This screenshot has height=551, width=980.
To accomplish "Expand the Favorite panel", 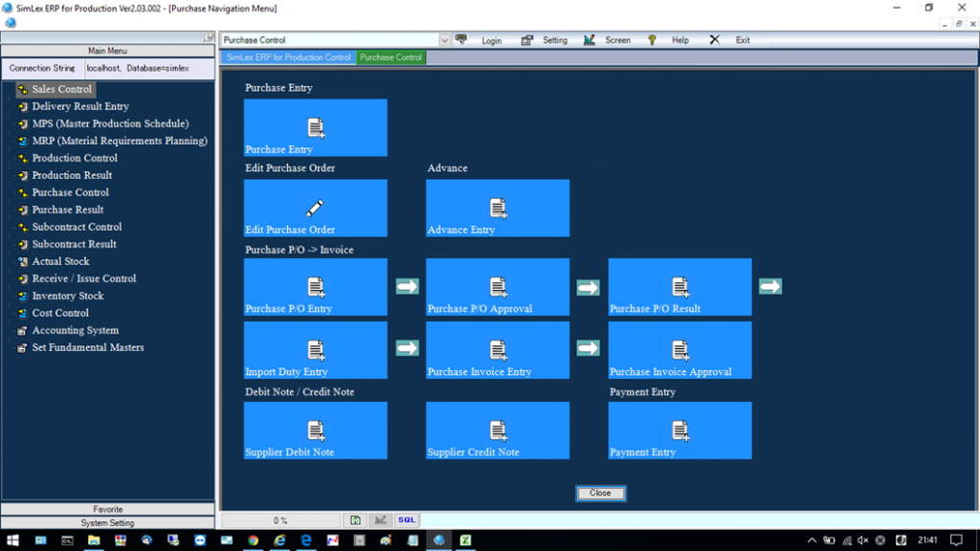I will 107,509.
